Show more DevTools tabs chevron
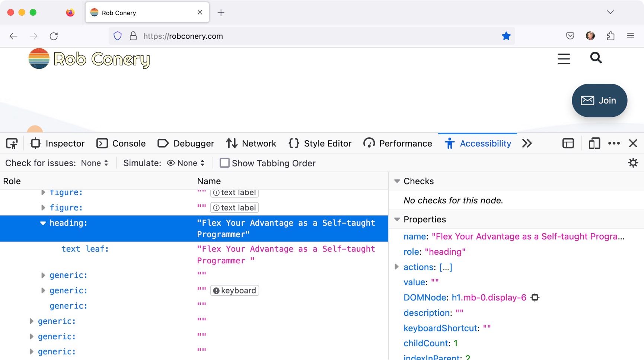 click(527, 144)
